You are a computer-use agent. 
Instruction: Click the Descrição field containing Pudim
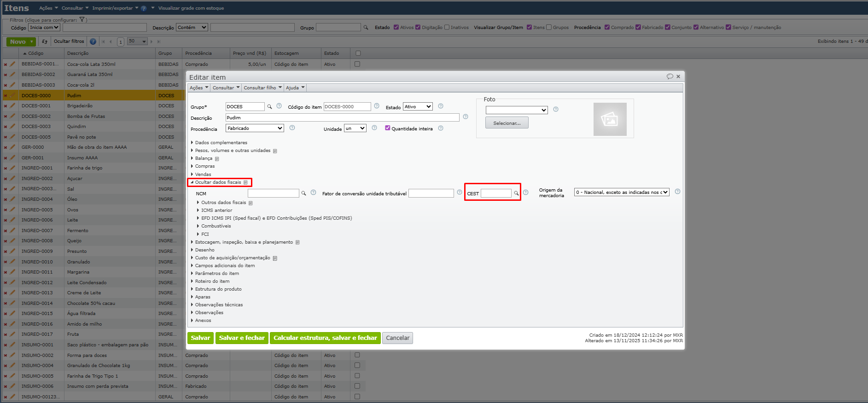coord(342,118)
